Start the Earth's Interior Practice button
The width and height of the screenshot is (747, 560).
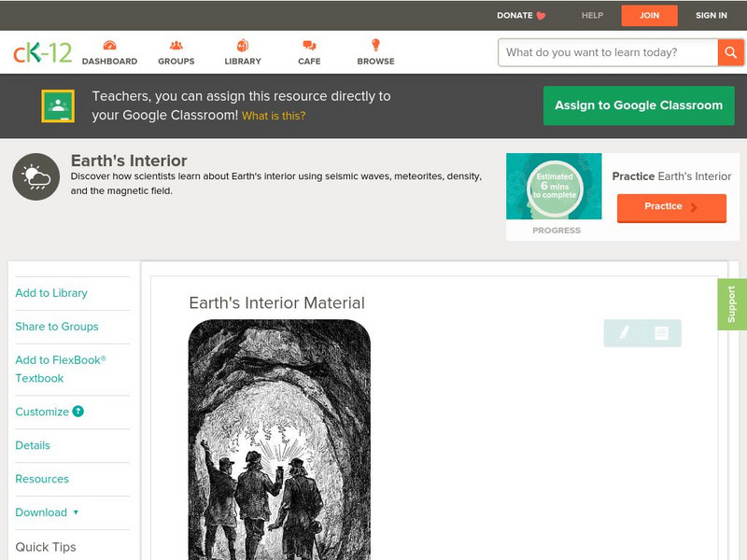670,207
